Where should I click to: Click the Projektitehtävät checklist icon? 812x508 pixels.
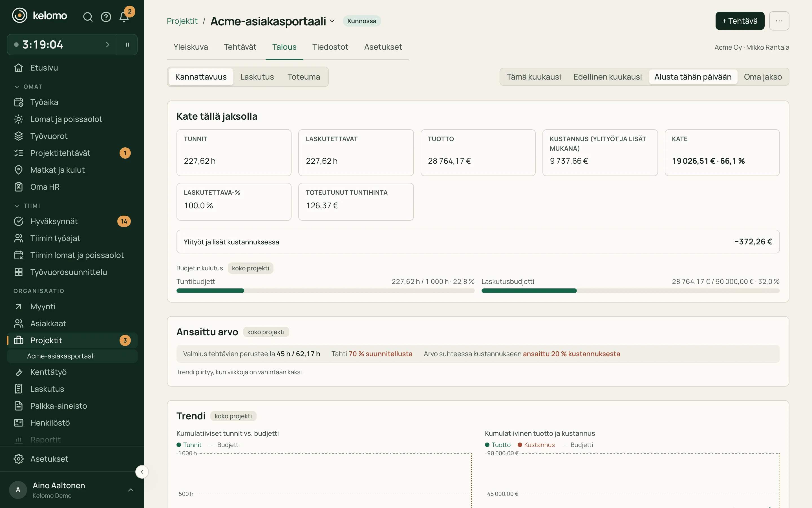tap(18, 153)
